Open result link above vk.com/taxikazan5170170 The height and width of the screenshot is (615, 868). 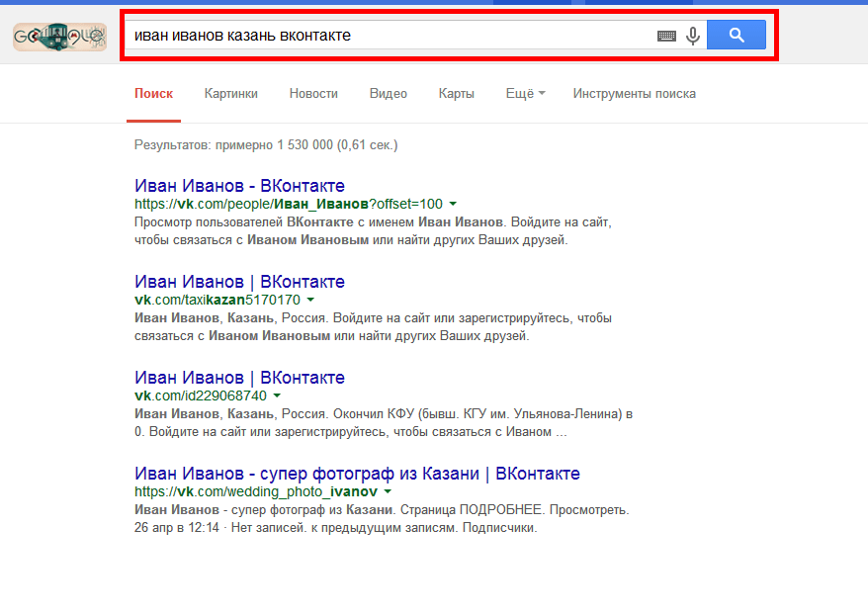[239, 281]
